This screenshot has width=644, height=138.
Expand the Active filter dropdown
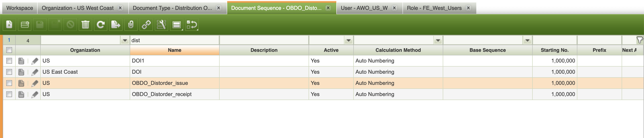tap(348, 40)
